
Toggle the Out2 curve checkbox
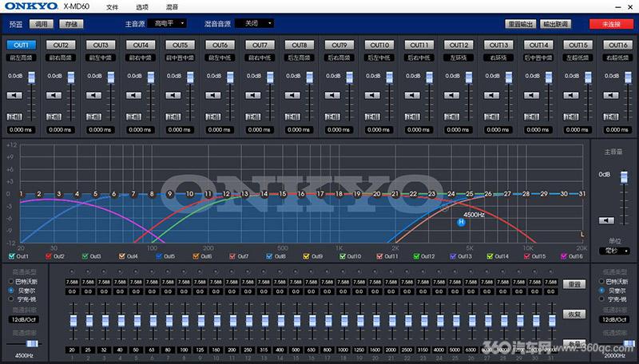[x=49, y=256]
